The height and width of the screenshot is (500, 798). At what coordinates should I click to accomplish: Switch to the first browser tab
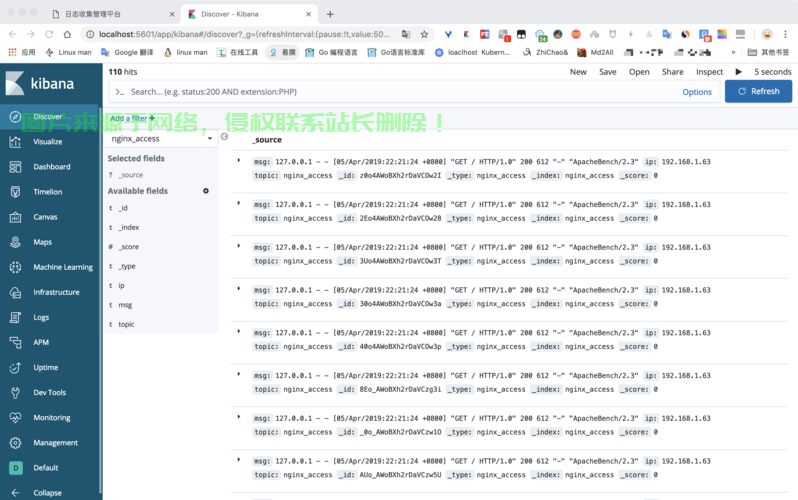112,14
